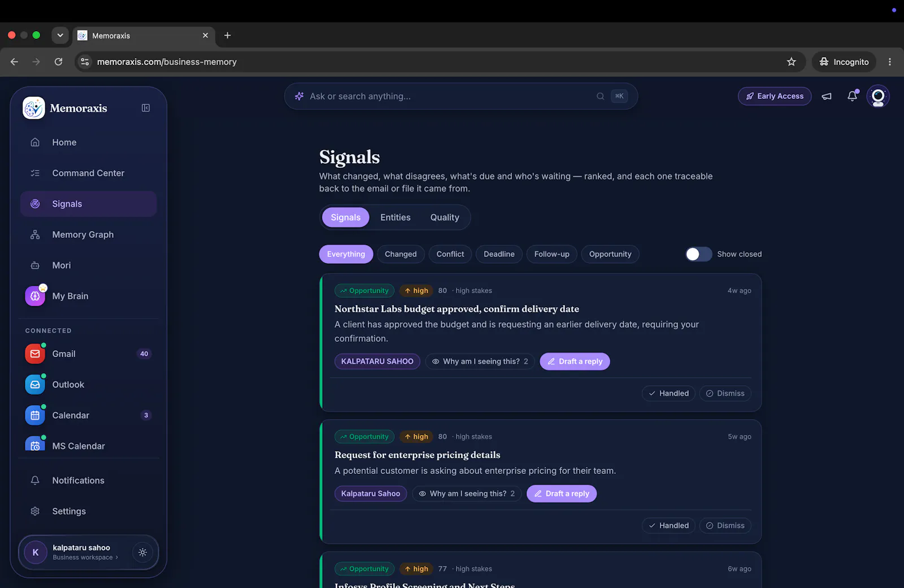The width and height of the screenshot is (904, 588).
Task: Open browser tab list dropdown
Action: [60, 35]
